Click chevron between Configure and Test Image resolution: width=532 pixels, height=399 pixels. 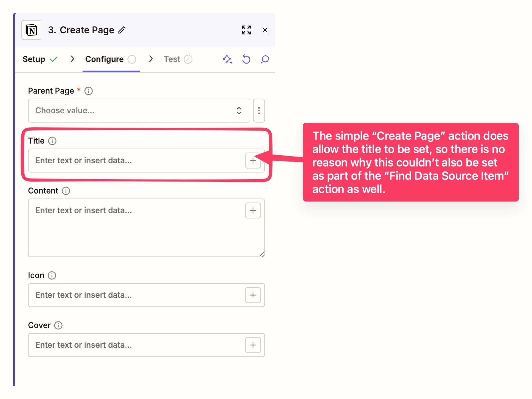pos(151,59)
